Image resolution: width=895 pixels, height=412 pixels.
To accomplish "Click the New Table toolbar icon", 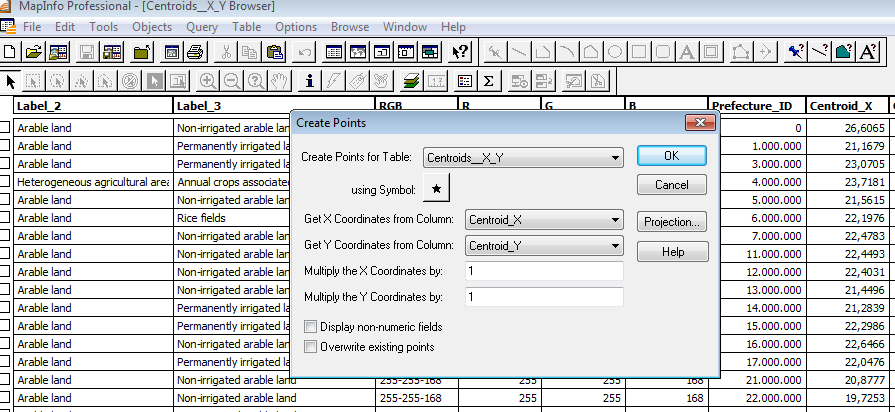I will [9, 52].
